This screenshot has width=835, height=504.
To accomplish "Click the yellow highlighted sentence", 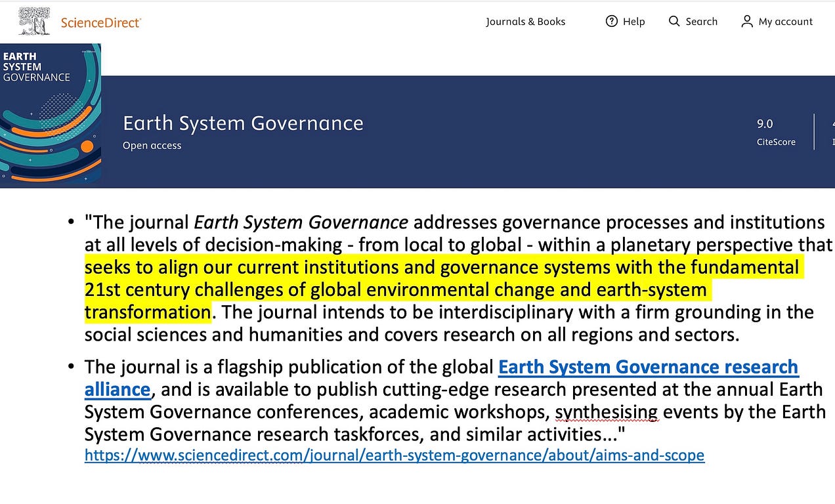I will click(x=442, y=289).
